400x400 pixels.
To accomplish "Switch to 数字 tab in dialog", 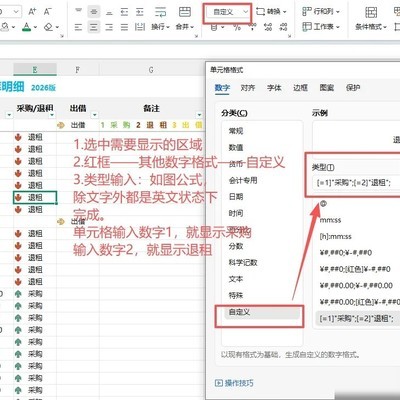I will pos(222,88).
